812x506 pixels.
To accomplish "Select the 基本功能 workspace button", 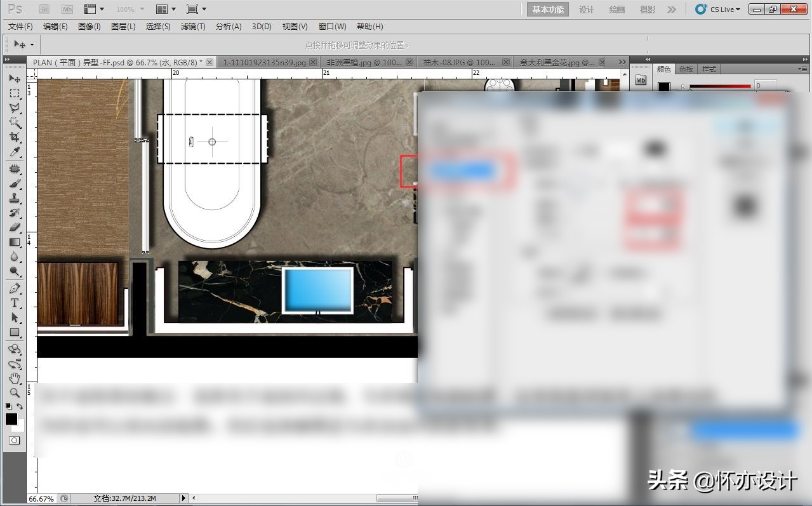I will (x=547, y=10).
